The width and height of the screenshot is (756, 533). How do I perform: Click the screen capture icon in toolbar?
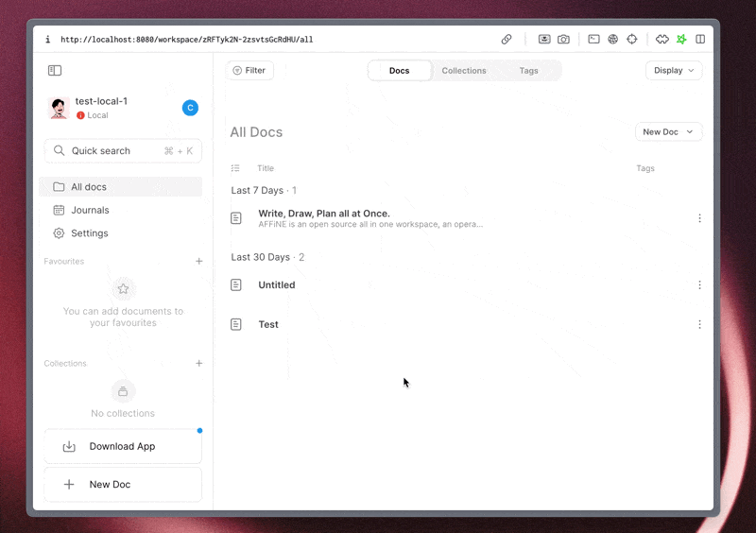point(544,40)
